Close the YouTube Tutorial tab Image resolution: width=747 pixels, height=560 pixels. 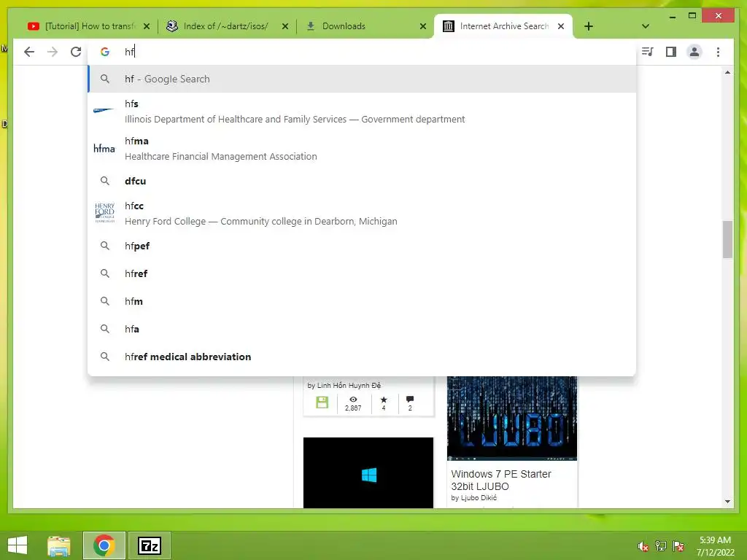click(147, 26)
